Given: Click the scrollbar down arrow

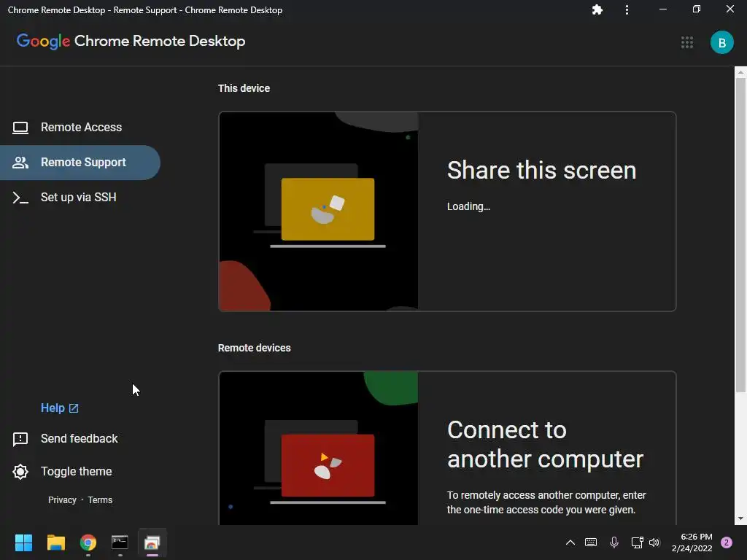Looking at the screenshot, I should point(740,518).
